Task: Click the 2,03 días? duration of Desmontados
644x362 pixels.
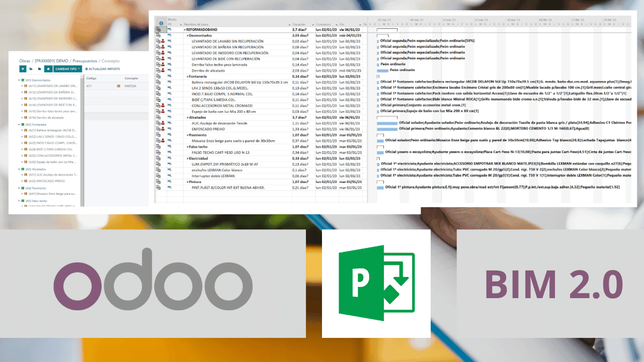Action: coord(301,35)
